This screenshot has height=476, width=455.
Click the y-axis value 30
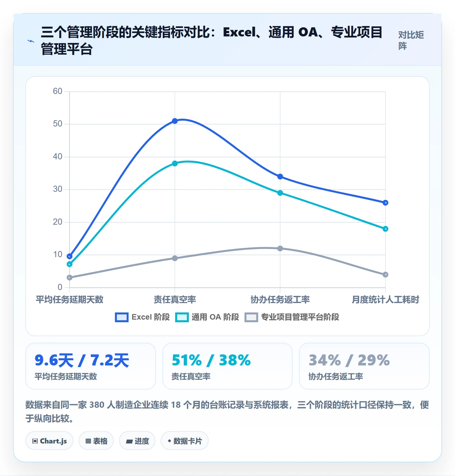tap(58, 189)
